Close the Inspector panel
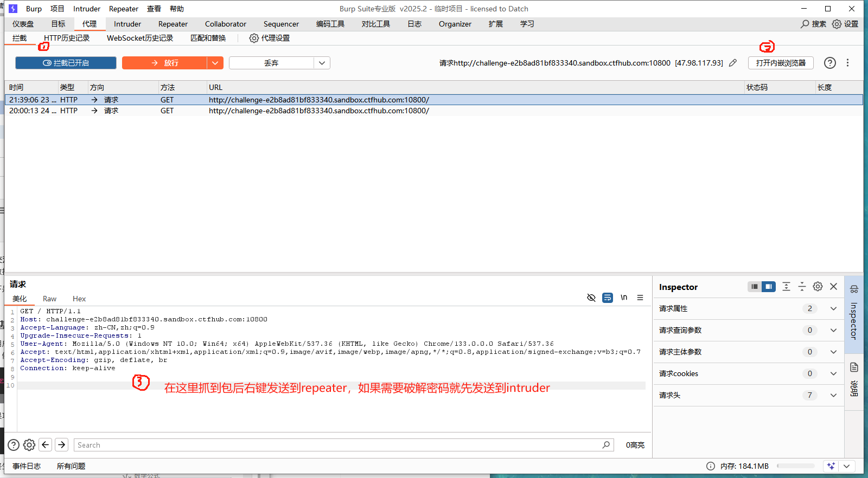 pos(834,287)
